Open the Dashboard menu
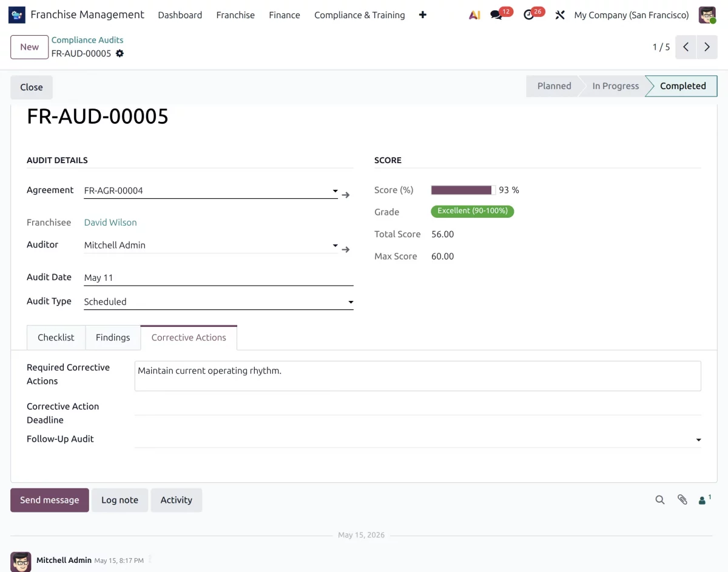The image size is (728, 572). click(x=180, y=15)
